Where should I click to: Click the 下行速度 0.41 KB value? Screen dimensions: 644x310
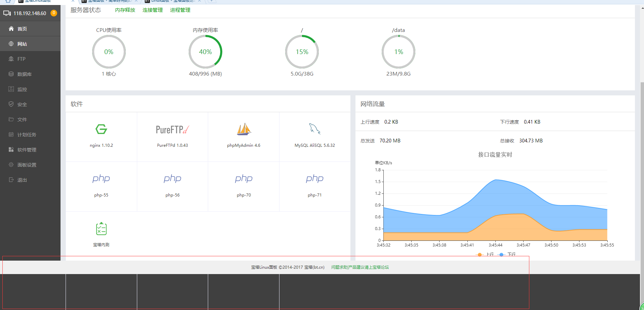point(532,122)
